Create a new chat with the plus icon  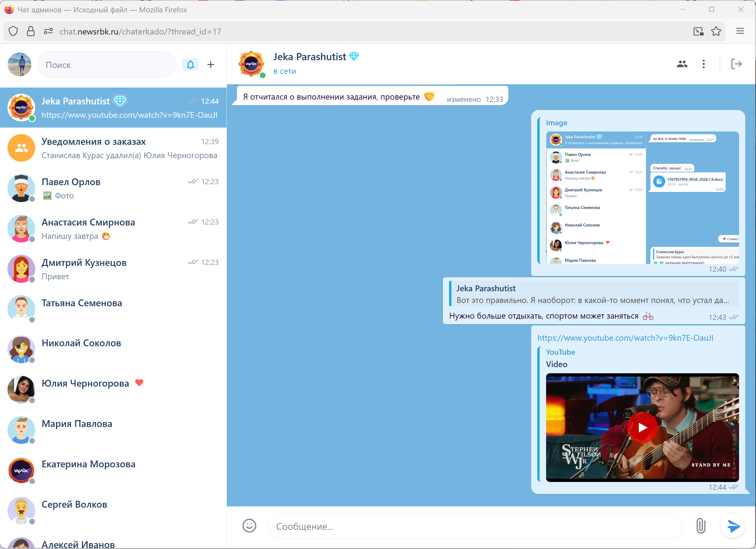[211, 64]
